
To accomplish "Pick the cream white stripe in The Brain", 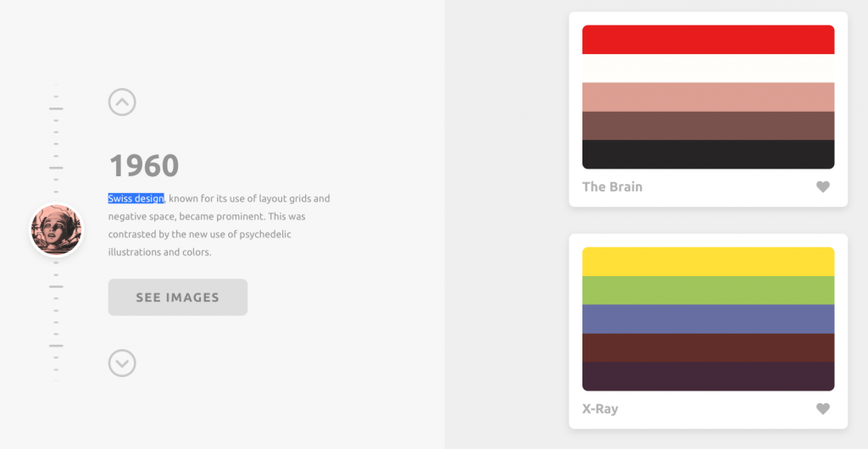I will (708, 69).
